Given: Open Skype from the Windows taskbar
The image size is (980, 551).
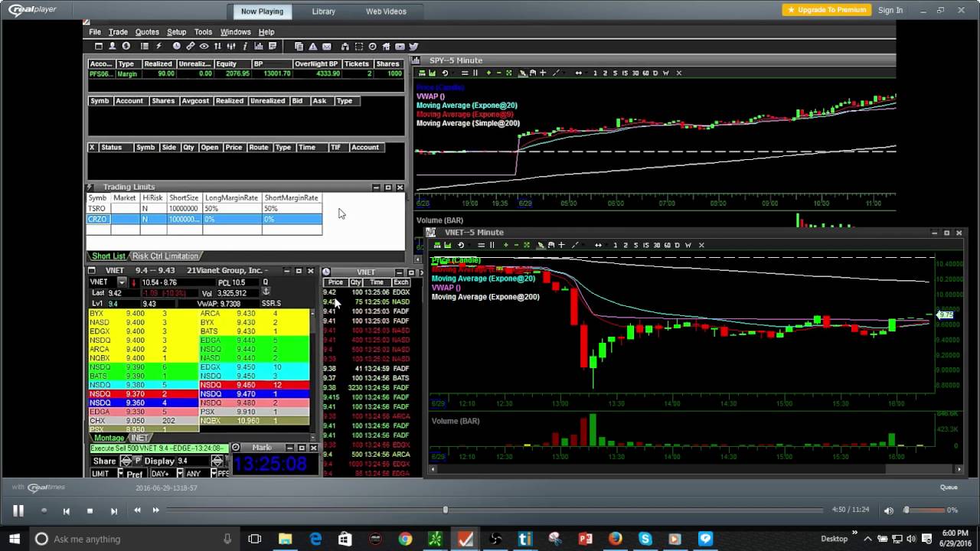Looking at the screenshot, I should pos(645,539).
